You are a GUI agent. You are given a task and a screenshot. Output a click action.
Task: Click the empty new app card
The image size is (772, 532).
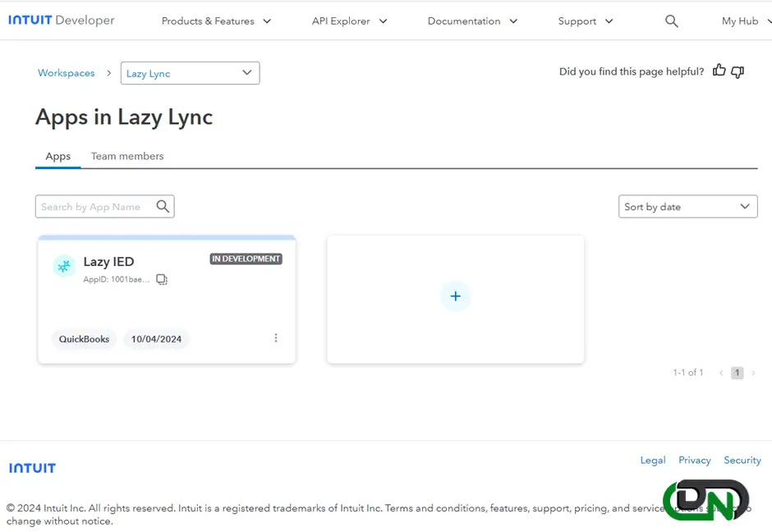[x=456, y=300]
